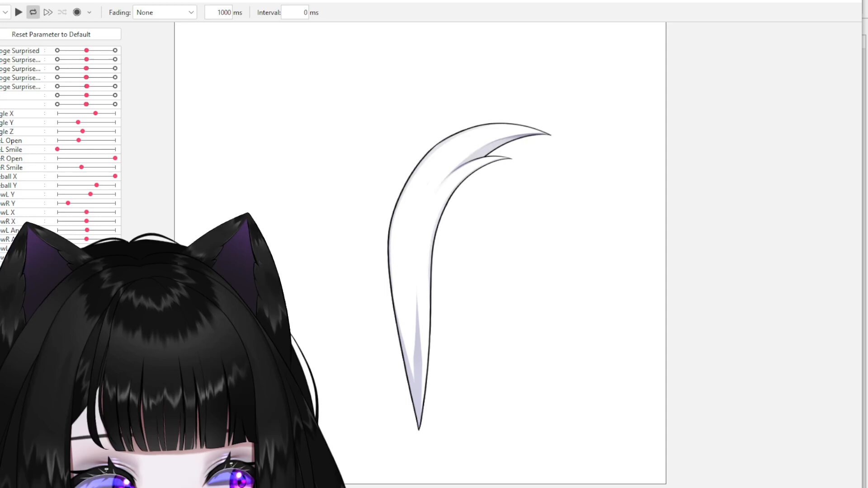The height and width of the screenshot is (488, 868).
Task: Click the Interval ms input field
Action: point(295,12)
